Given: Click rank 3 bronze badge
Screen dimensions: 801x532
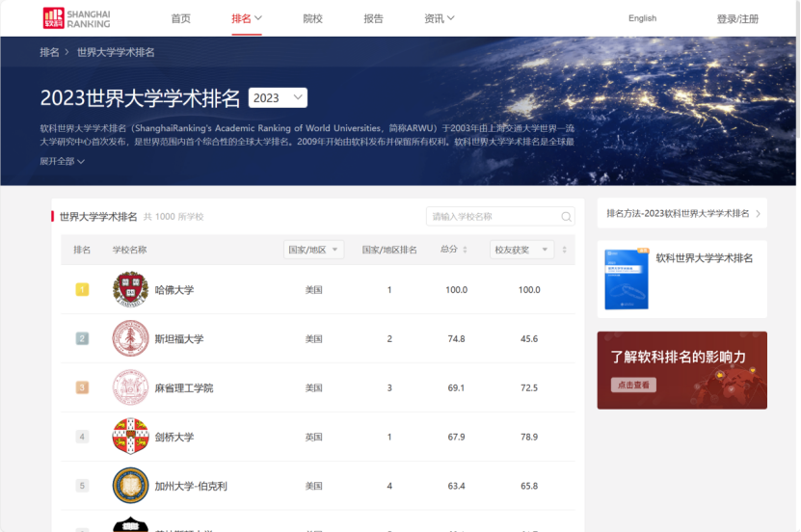Looking at the screenshot, I should [x=82, y=387].
